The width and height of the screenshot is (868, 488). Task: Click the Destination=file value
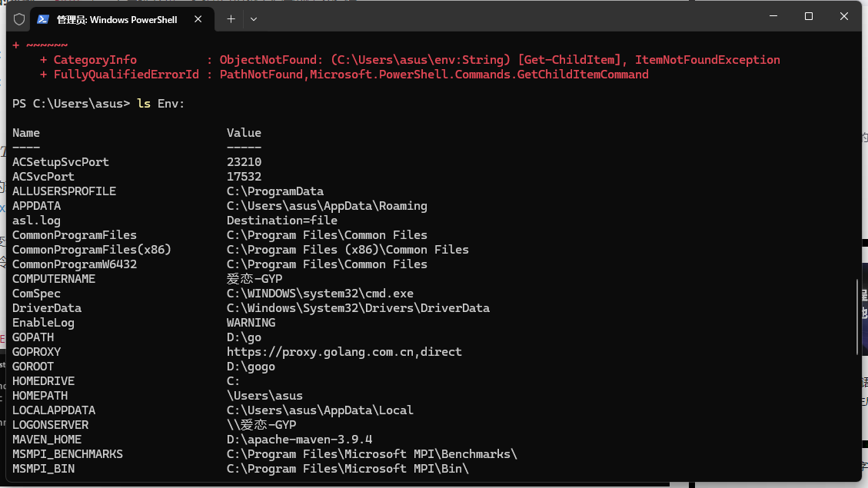281,221
